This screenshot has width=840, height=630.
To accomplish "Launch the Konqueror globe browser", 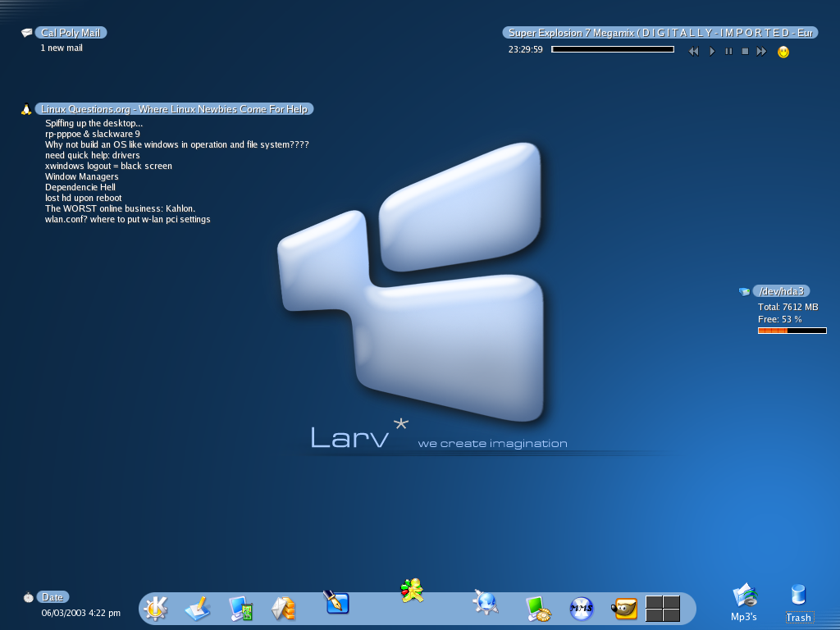I will coord(486,601).
